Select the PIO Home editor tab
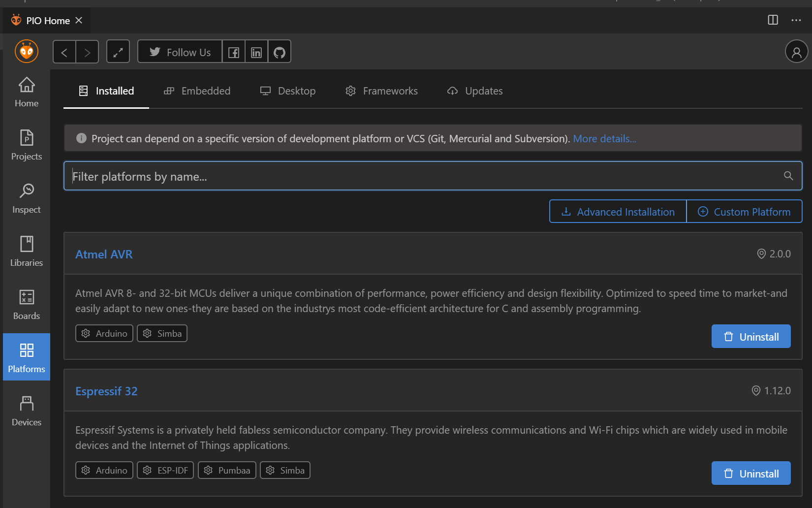This screenshot has height=508, width=812. click(47, 21)
